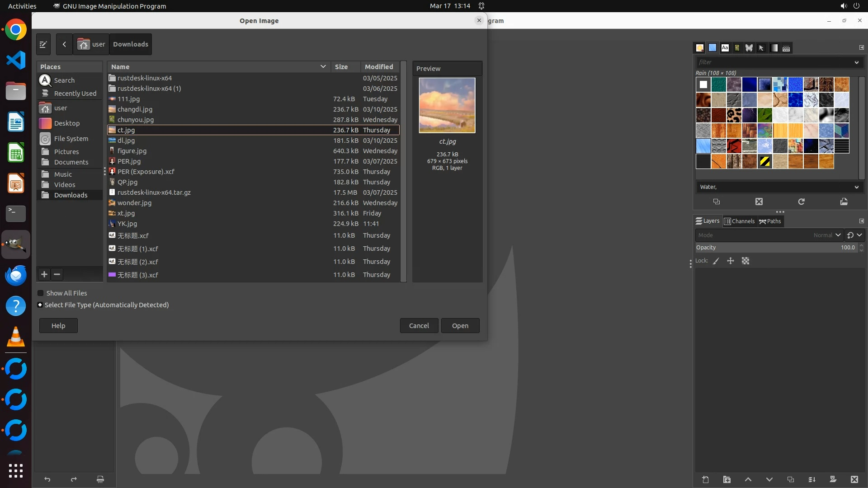This screenshot has width=868, height=488.
Task: Open the GIMP icon in Ubuntu dock
Action: pos(16,244)
